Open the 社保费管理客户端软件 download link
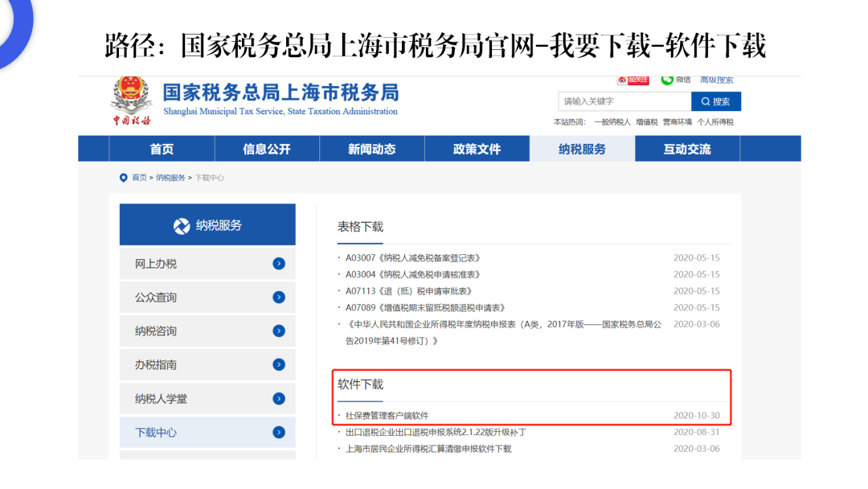 pos(387,415)
